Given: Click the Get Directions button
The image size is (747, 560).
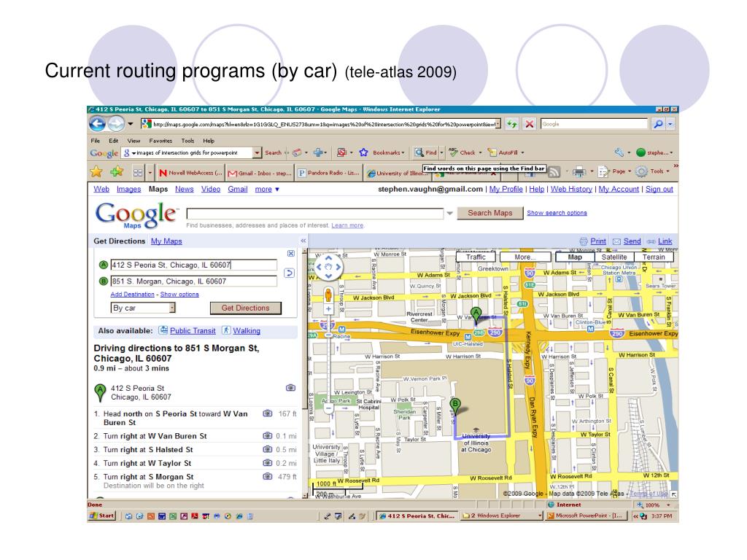Looking at the screenshot, I should click(245, 308).
